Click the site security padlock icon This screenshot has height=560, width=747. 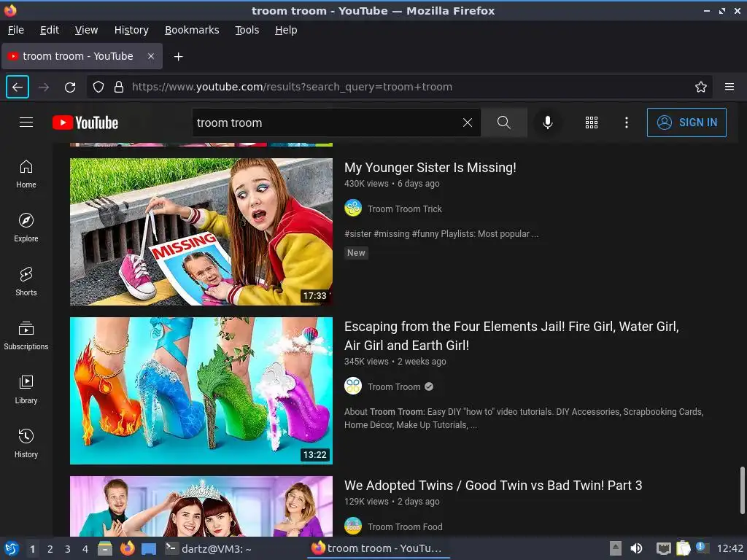tap(119, 87)
